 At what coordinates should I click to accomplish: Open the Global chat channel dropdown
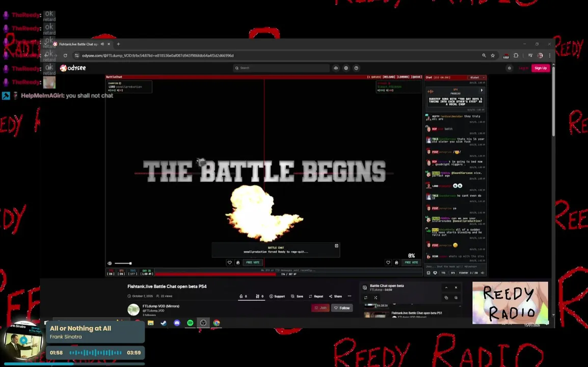pyautogui.click(x=477, y=77)
